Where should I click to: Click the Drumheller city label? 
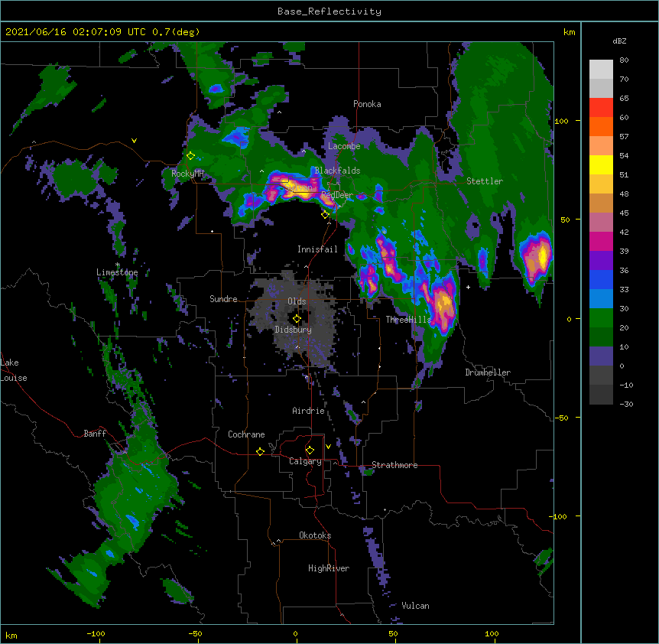pos(488,372)
